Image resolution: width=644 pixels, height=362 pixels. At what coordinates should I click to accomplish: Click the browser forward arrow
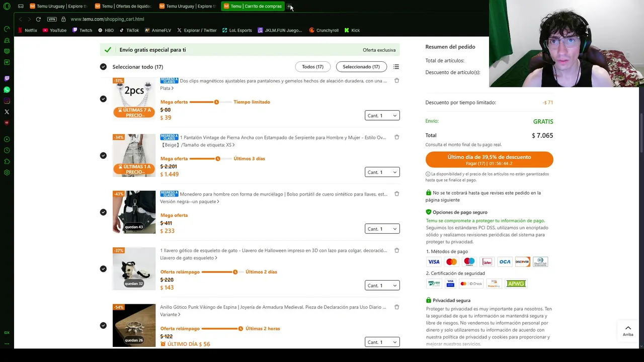(29, 19)
